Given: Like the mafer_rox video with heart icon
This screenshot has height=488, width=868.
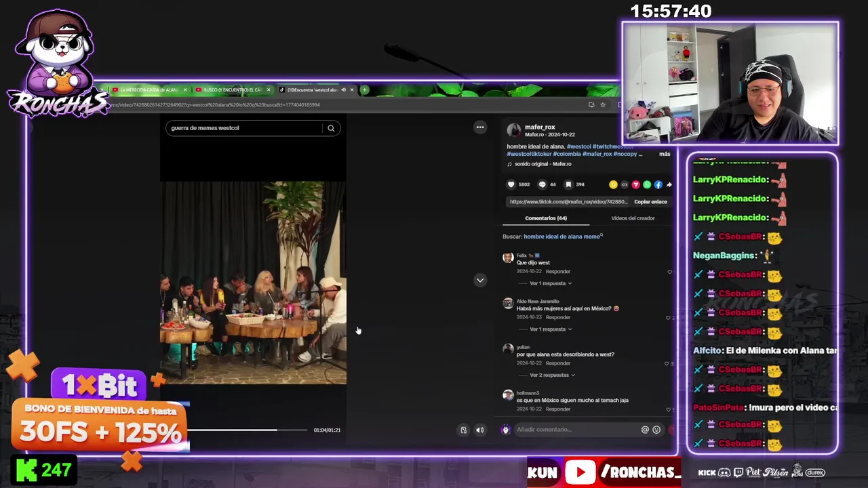Looking at the screenshot, I should pos(511,184).
